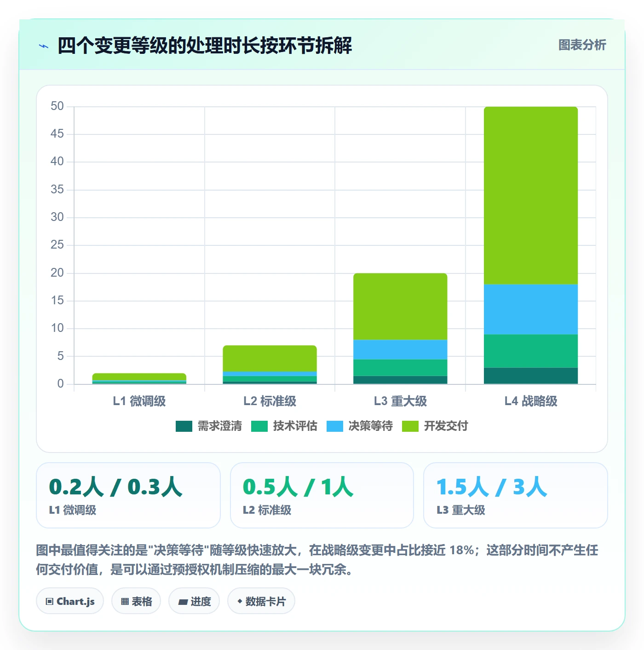Click the 决策等待 legend label text
Image resolution: width=644 pixels, height=650 pixels.
[370, 426]
